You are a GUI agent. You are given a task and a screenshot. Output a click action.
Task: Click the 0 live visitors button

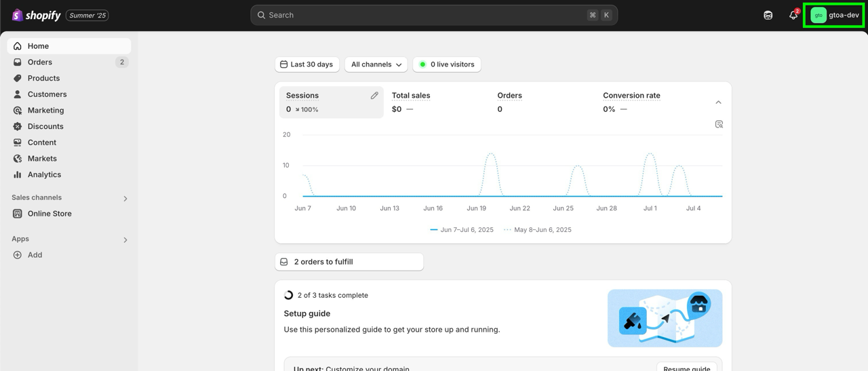(447, 64)
